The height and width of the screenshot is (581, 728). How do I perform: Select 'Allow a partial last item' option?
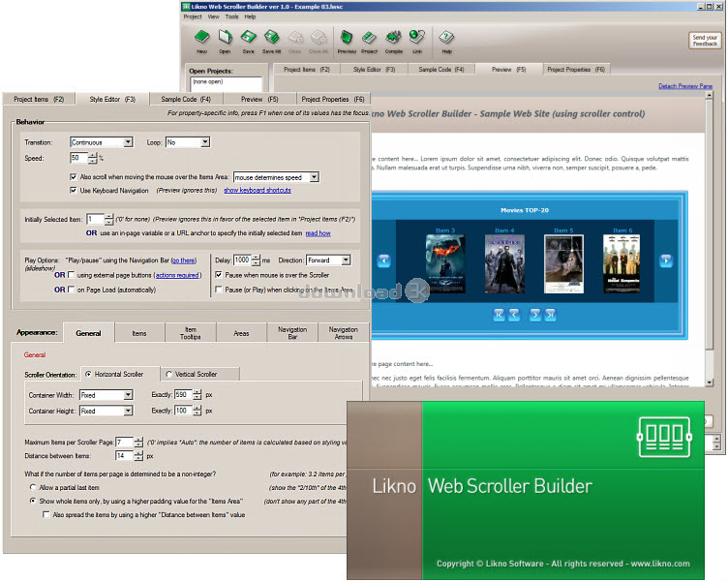[x=33, y=487]
